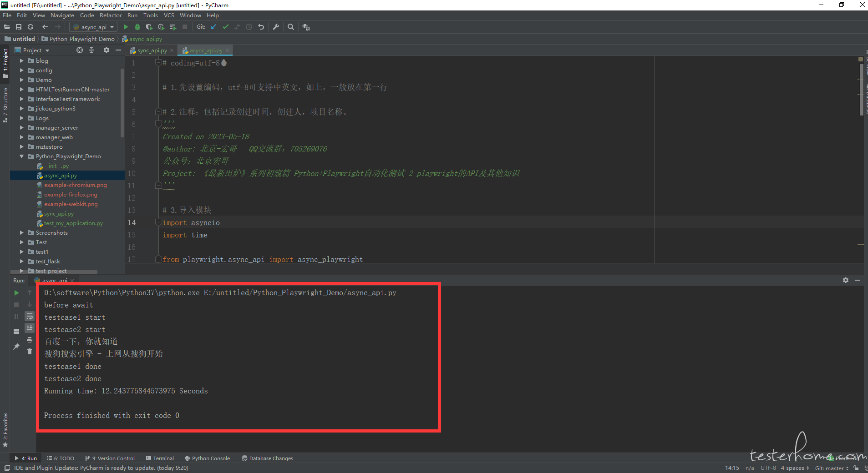The image size is (868, 473).
Task: Expand the InterfaceTestFramework folder
Action: click(21, 99)
